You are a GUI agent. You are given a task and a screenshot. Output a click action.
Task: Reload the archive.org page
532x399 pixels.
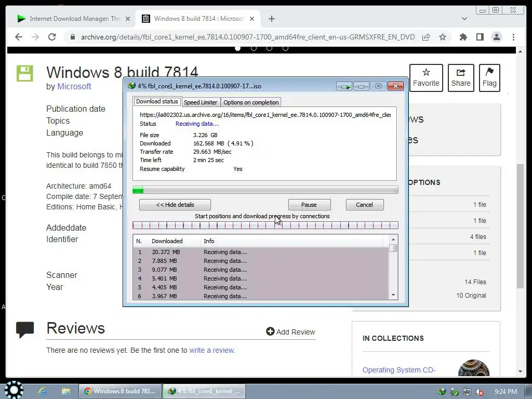coord(52,37)
